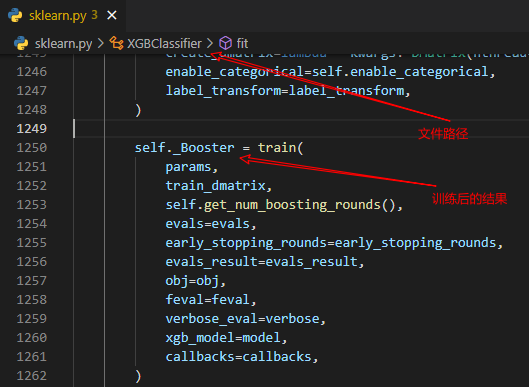Expand breadcrumb chevron after sklearn.py

point(101,44)
